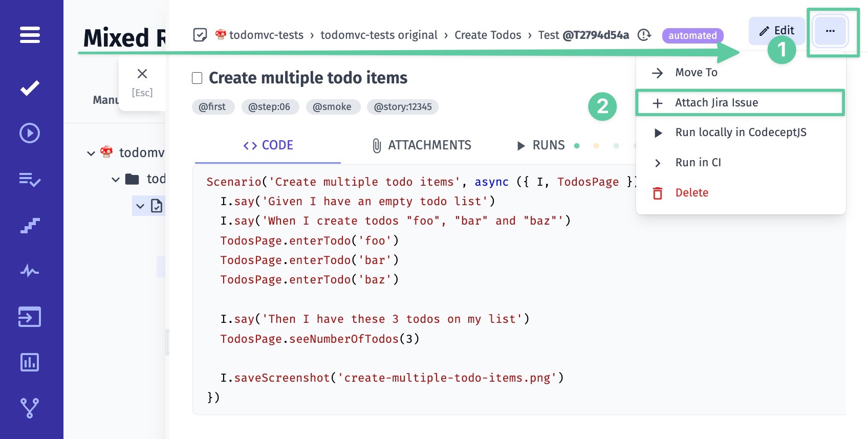
Task: Collapse the folder chevron in tree
Action: 116,179
